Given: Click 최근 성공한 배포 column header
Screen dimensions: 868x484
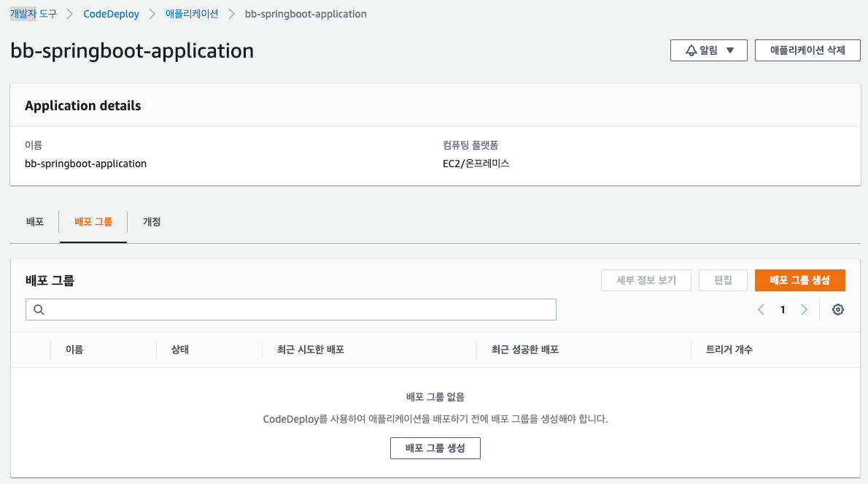Looking at the screenshot, I should 524,350.
